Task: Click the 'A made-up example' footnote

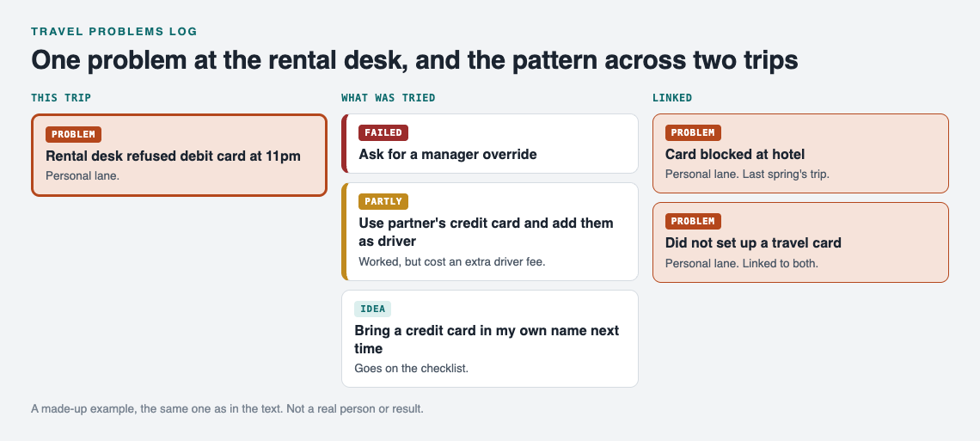Action: pos(228,409)
